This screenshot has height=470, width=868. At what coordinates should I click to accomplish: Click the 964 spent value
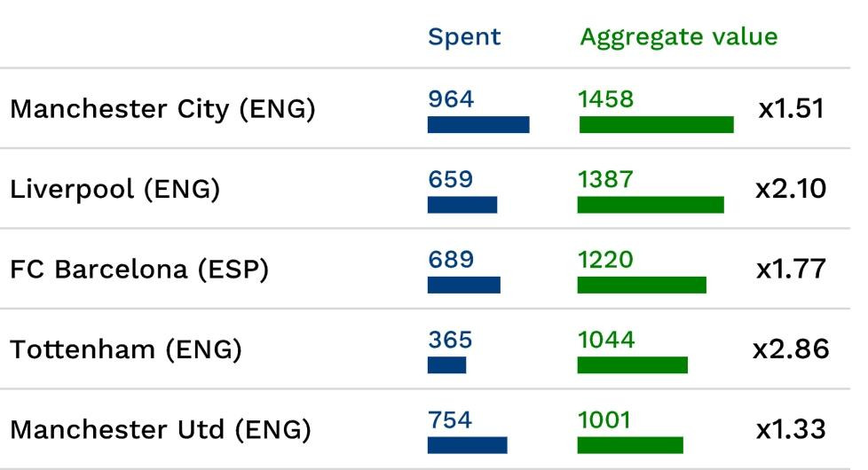click(451, 99)
